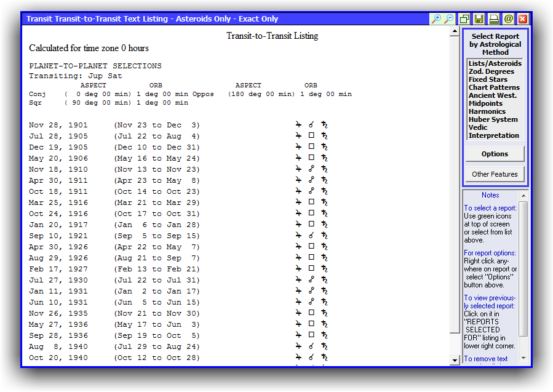Select Midpoints report method

485,103
